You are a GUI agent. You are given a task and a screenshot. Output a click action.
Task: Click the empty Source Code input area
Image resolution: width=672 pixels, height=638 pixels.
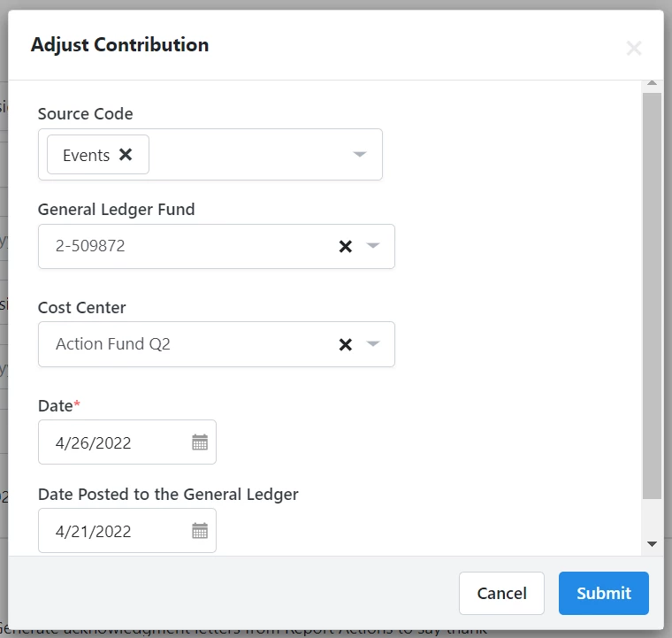coord(248,154)
